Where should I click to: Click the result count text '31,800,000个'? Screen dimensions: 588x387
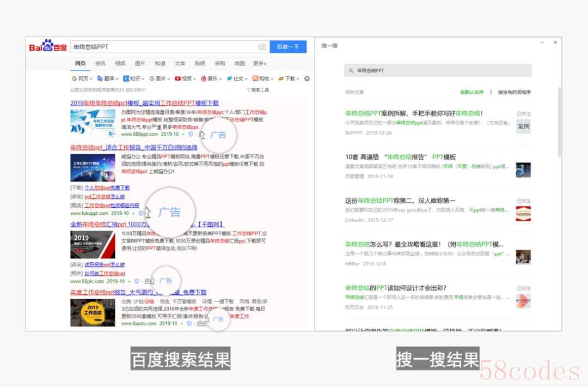click(131, 90)
